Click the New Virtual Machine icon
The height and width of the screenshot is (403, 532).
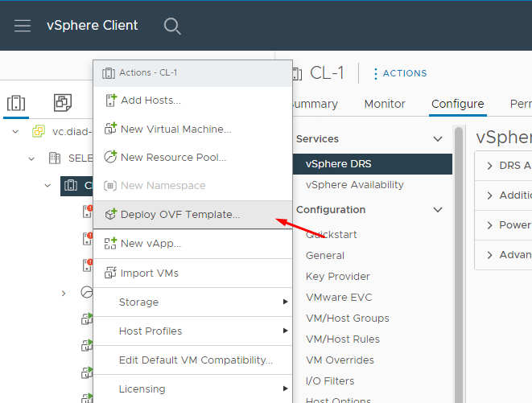point(109,130)
